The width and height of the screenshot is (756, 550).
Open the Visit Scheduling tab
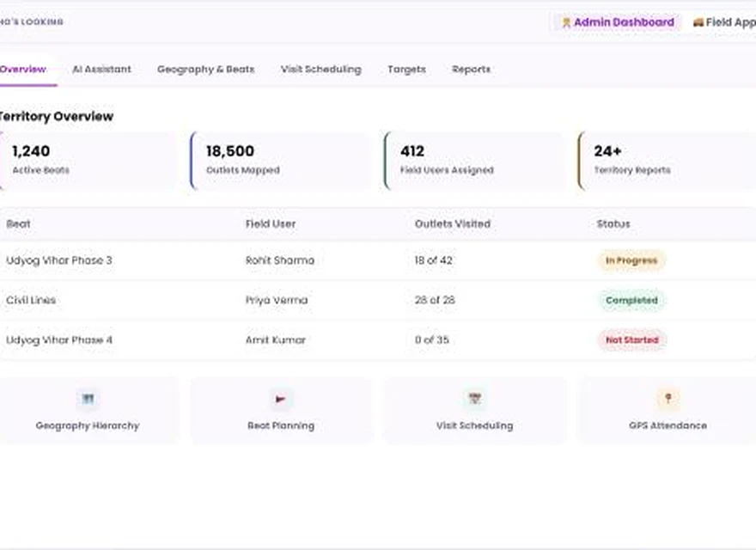320,70
